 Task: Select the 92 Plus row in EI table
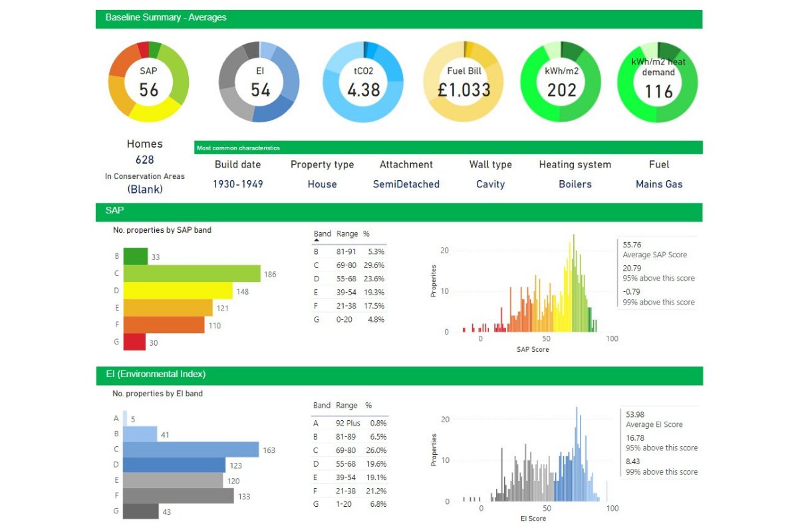point(348,423)
